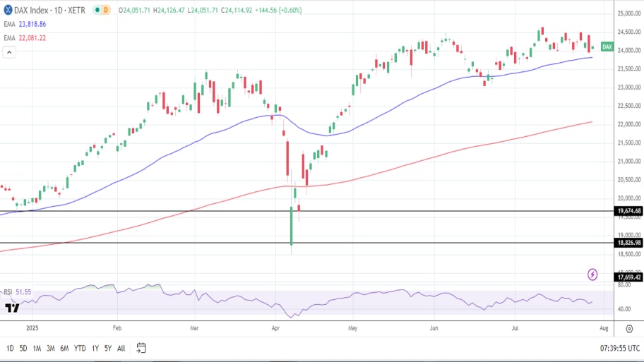Click the orange D data badge
This screenshot has width=644, height=362.
click(x=105, y=10)
